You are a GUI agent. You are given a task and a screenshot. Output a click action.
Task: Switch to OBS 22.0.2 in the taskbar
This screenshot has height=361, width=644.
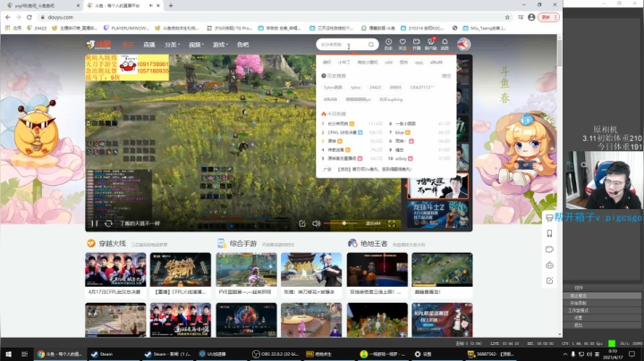coord(275,354)
